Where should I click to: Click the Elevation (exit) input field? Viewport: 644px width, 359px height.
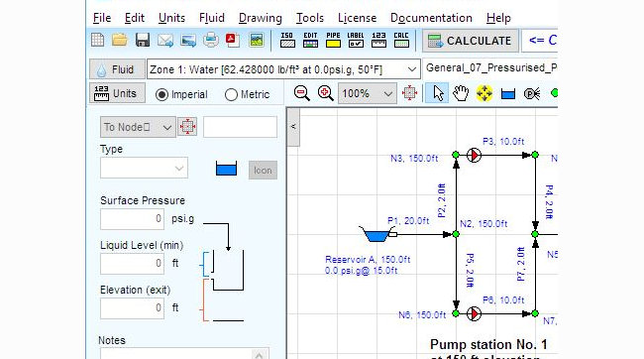pyautogui.click(x=132, y=308)
